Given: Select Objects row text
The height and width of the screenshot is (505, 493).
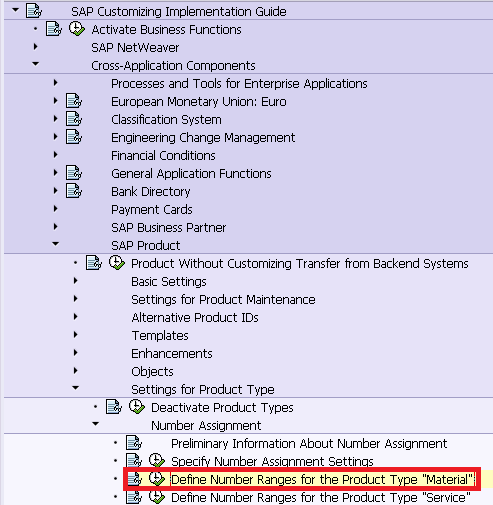Looking at the screenshot, I should 152,372.
